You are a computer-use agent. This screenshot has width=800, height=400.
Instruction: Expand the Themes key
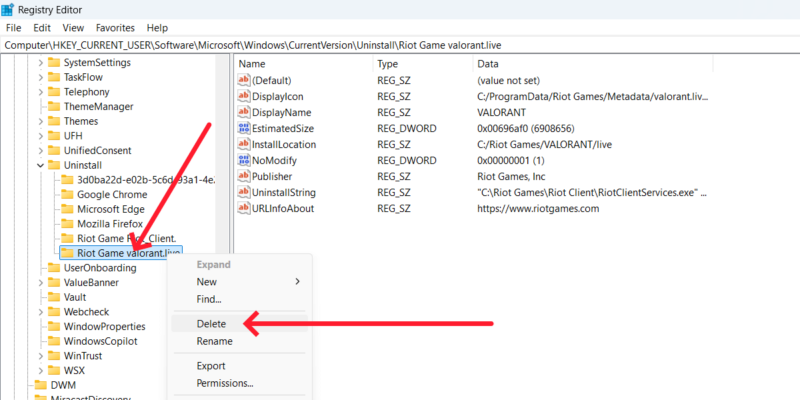[x=41, y=121]
